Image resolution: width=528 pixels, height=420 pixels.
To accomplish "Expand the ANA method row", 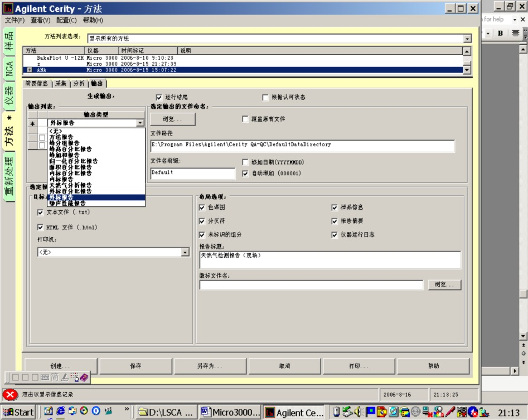I will point(30,70).
